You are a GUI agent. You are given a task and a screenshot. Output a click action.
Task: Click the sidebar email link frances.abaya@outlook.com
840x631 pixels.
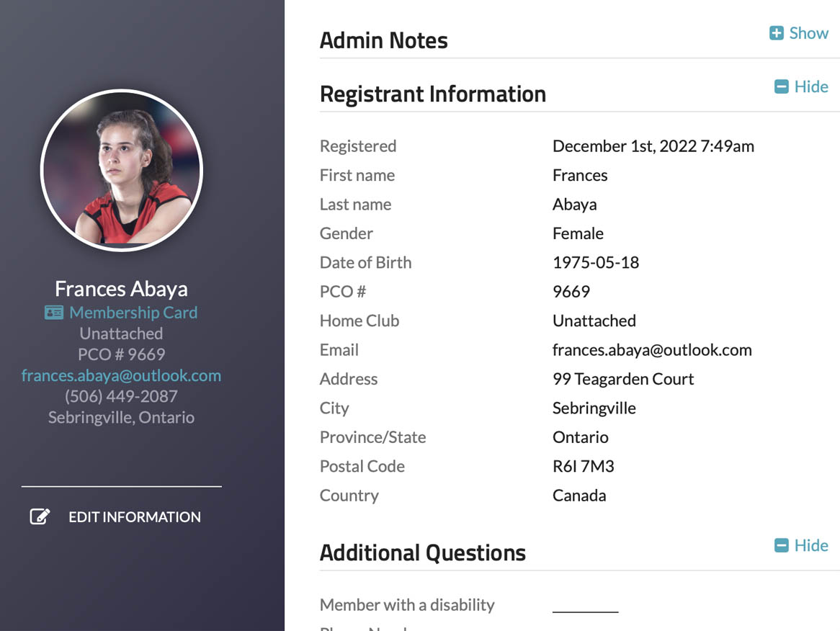(121, 375)
